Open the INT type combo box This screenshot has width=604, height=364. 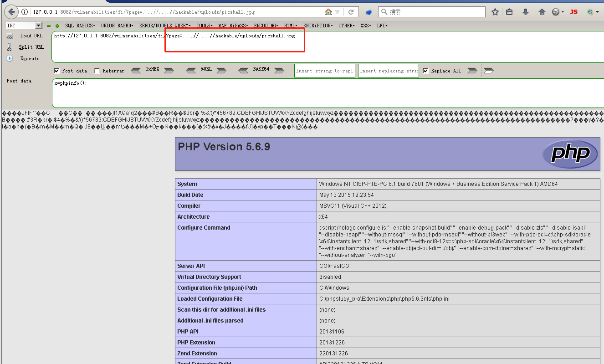click(24, 26)
